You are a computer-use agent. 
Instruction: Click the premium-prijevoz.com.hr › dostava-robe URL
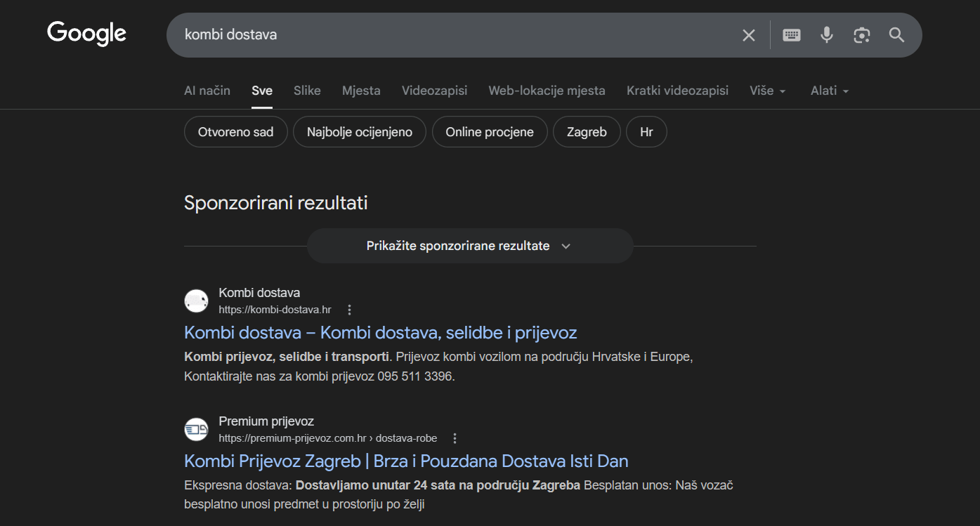[328, 438]
